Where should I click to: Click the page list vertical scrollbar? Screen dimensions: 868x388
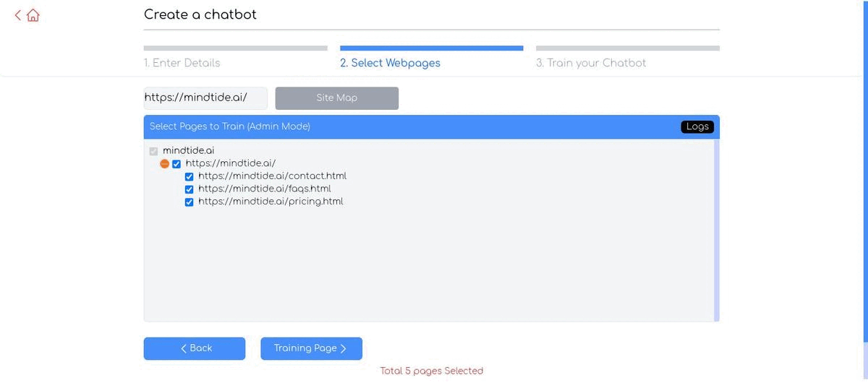coord(716,230)
